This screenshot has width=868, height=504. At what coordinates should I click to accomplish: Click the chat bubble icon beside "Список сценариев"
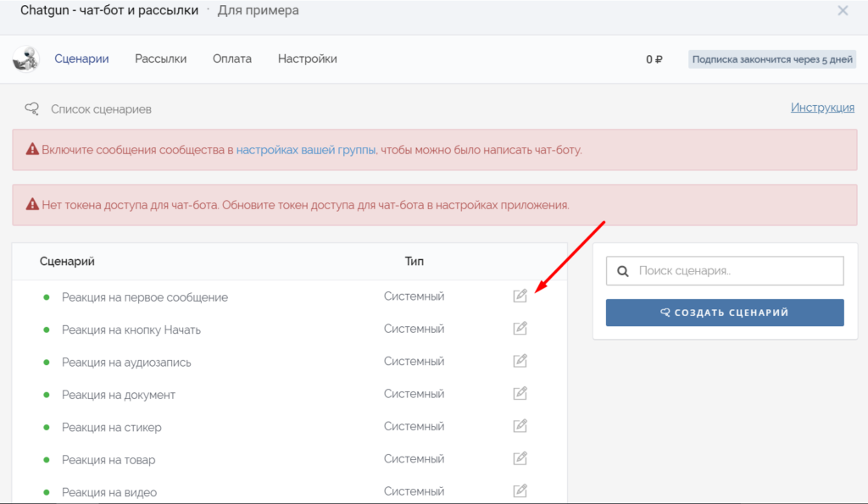pyautogui.click(x=32, y=108)
